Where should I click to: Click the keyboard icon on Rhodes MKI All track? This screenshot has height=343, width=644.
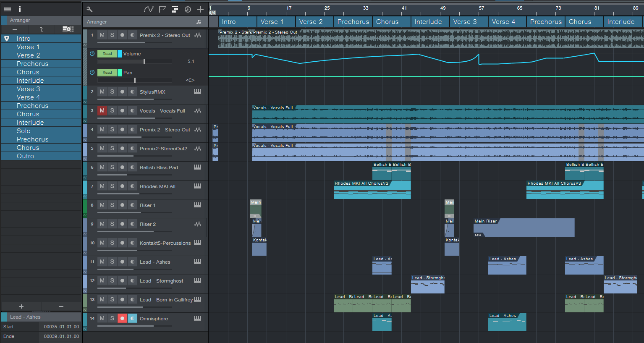[x=197, y=186]
